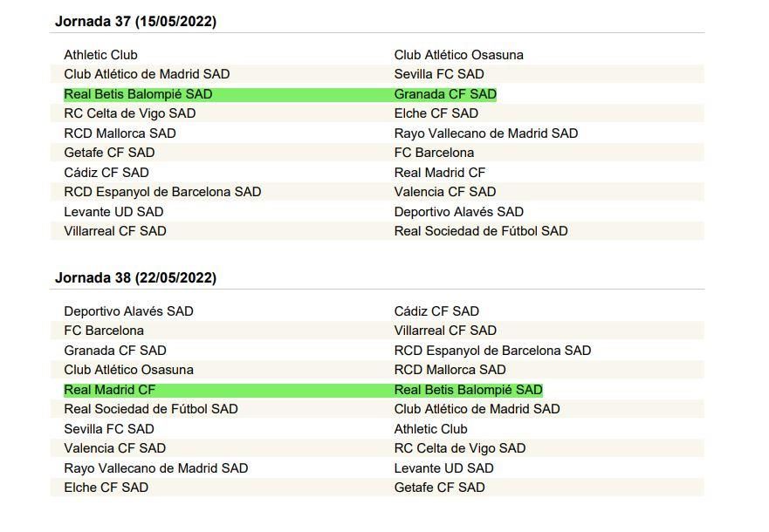Select Sevilla FC SAD in Jornada 37

[x=439, y=74]
